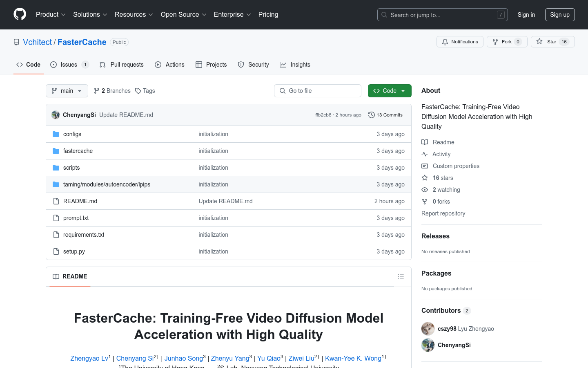This screenshot has width=588, height=368.
Task: Open the Activity link in About
Action: pyautogui.click(x=436, y=154)
